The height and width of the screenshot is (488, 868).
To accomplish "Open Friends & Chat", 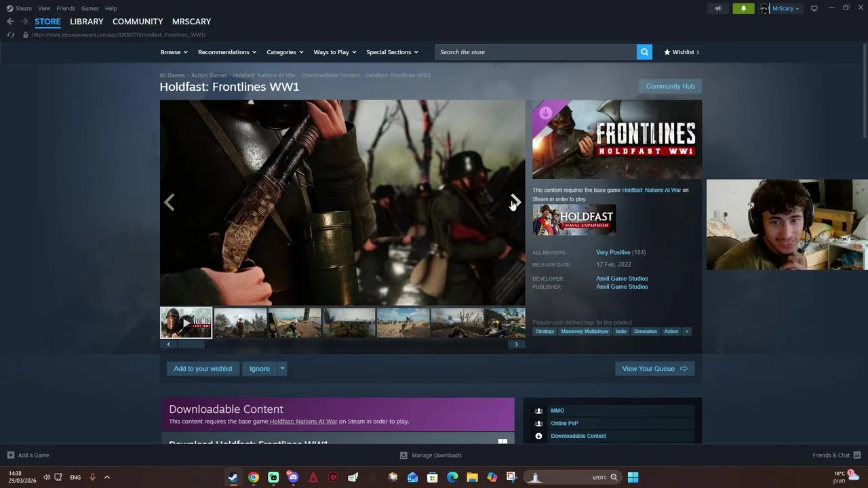I will click(x=837, y=455).
